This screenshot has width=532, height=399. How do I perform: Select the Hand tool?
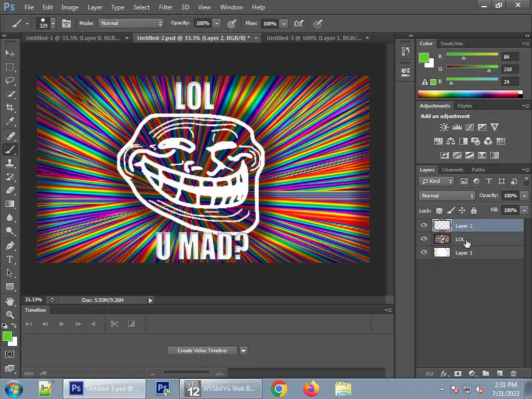10,301
